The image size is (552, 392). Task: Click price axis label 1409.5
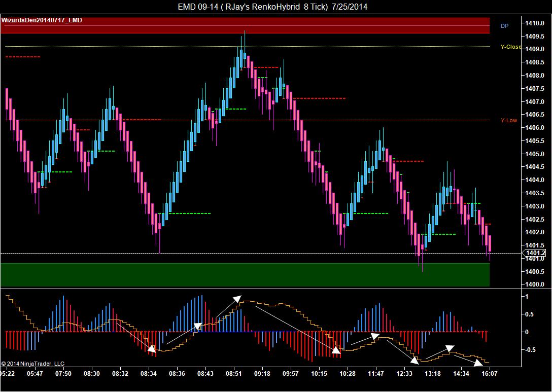tap(534, 36)
